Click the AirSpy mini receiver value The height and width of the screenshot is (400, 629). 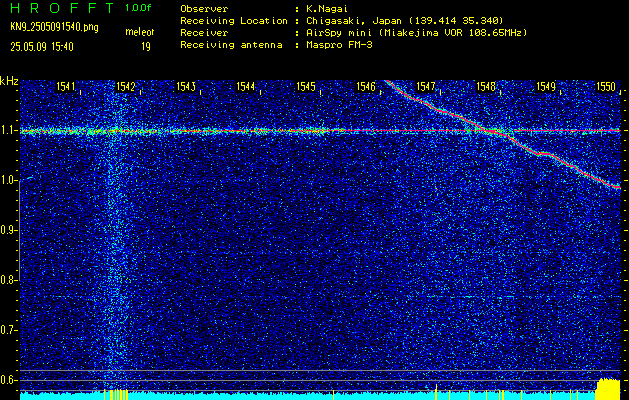[x=417, y=33]
